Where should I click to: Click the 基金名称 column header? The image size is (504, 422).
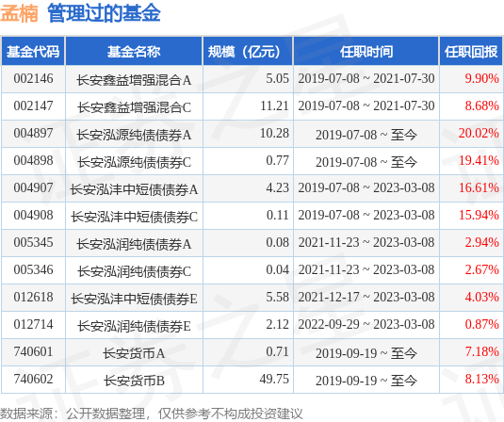pyautogui.click(x=134, y=52)
